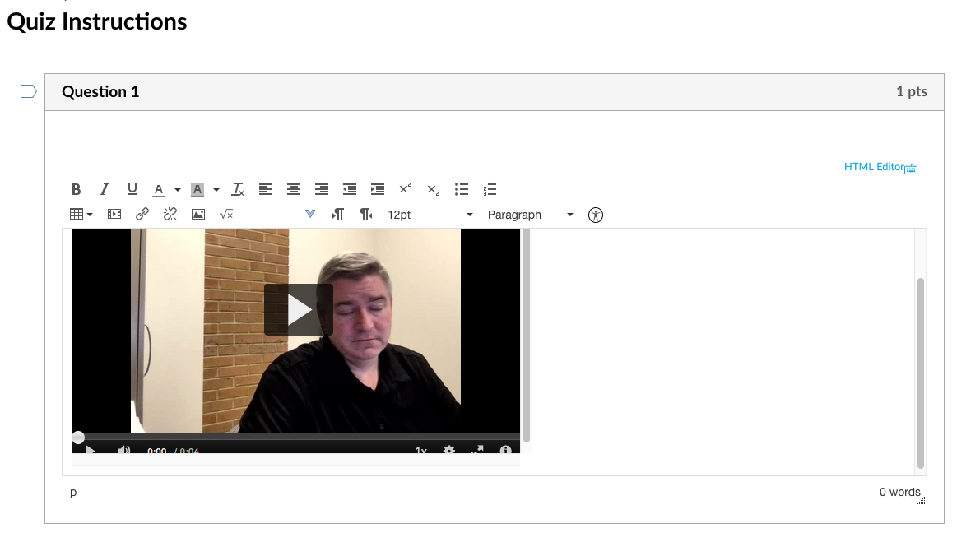Open the 12pt font size dropdown
Viewport: 980px width, 556px height.
[x=430, y=215]
